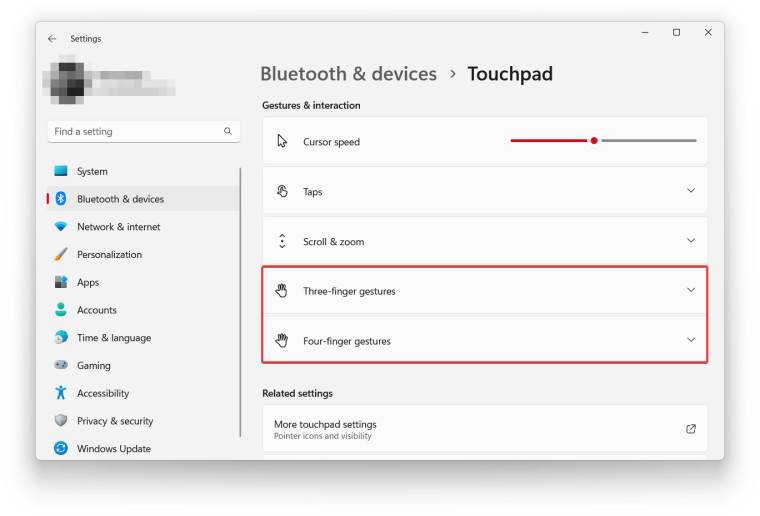Expand Four-finger gestures options
The image size is (760, 516).
coord(691,340)
